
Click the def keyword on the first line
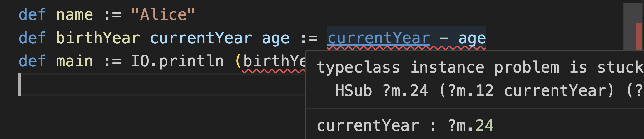point(32,15)
